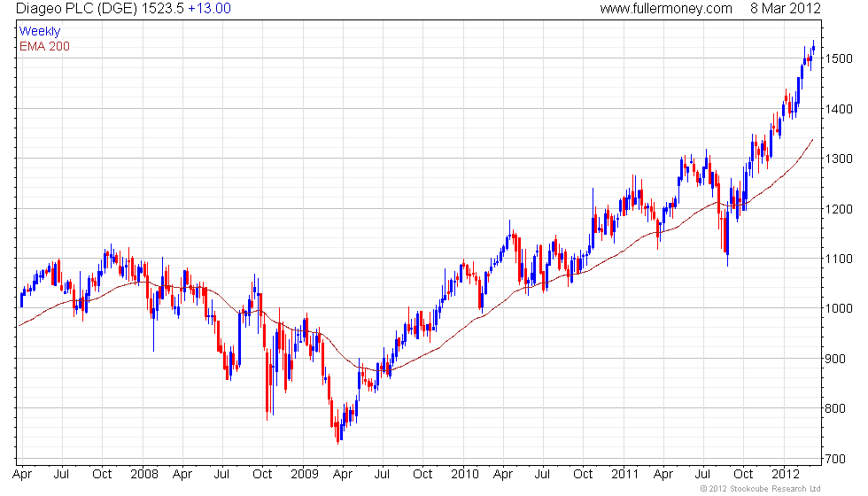This screenshot has height=496, width=868.
Task: Click the 8 Mar 2012 date
Action: 786,9
